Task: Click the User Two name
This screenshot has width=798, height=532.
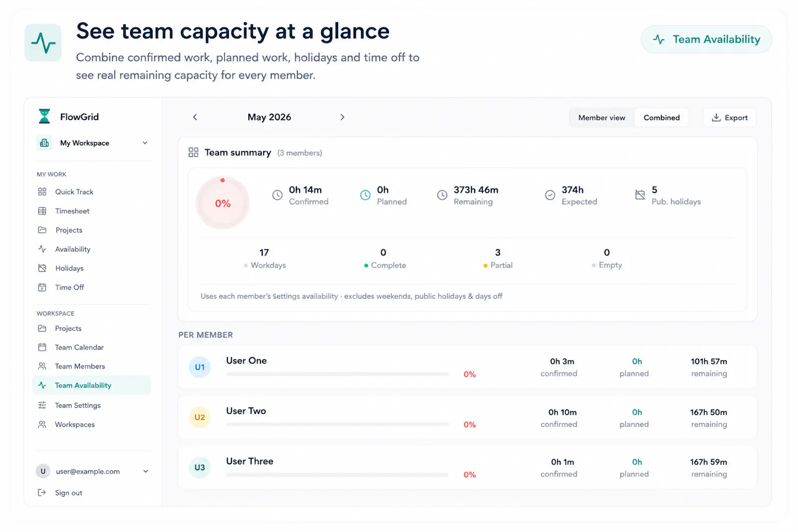Action: tap(246, 411)
